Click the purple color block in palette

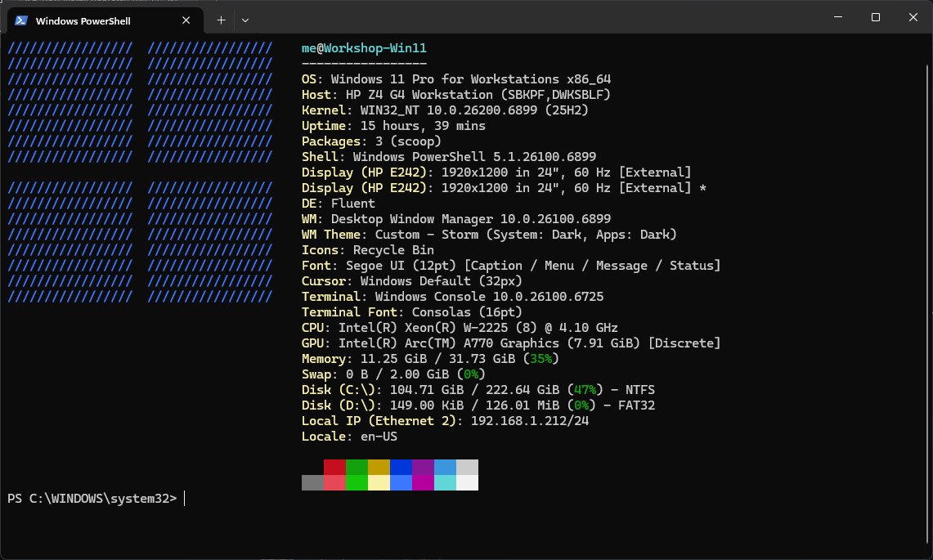(423, 467)
